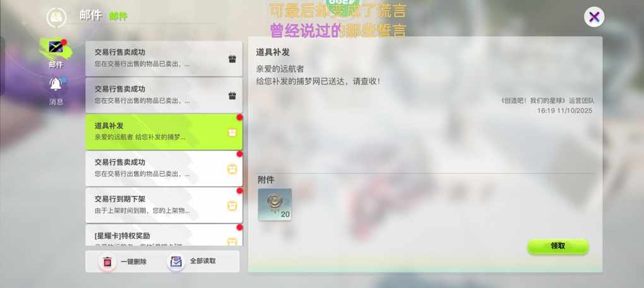Open the 交易行到期下架 mail entry

pyautogui.click(x=164, y=205)
